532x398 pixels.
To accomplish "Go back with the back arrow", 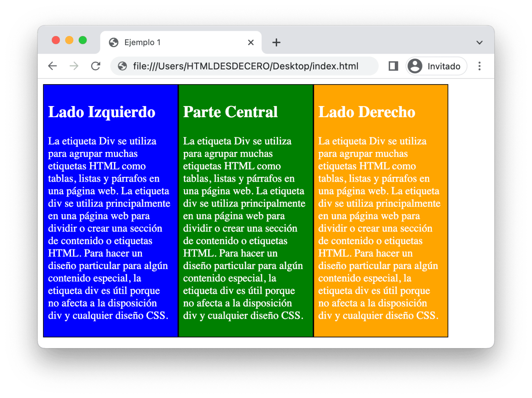I will (x=53, y=66).
